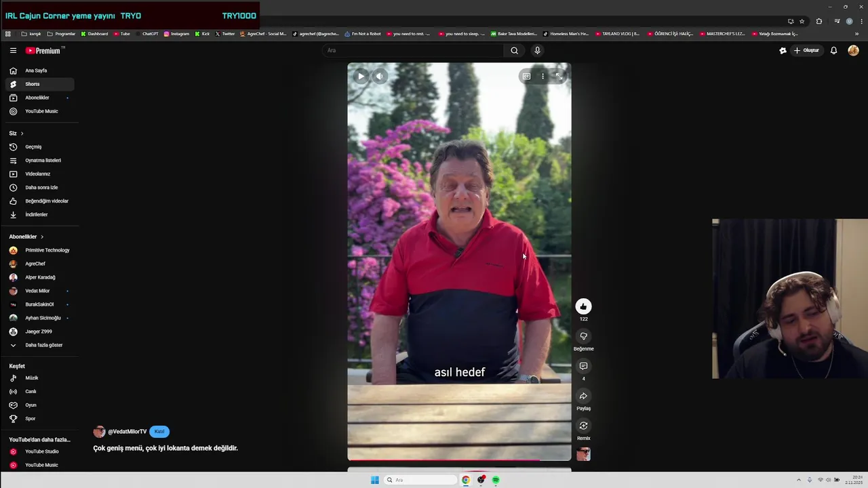Open the Instagram bookmark
Viewport: 868px width, 488px height.
click(x=176, y=34)
